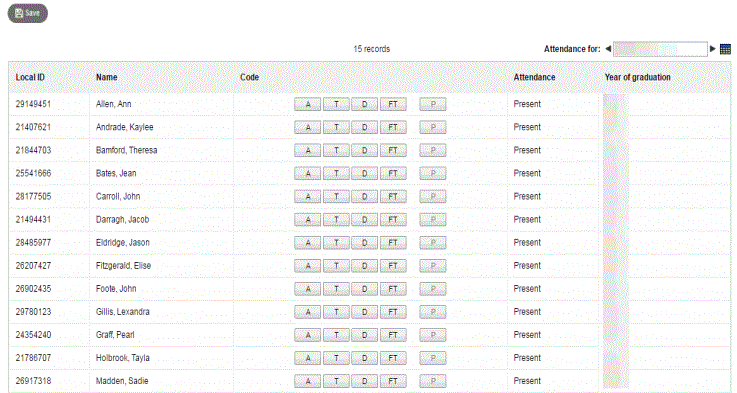The height and width of the screenshot is (393, 737).
Task: Sort by Name column header
Action: click(x=107, y=77)
